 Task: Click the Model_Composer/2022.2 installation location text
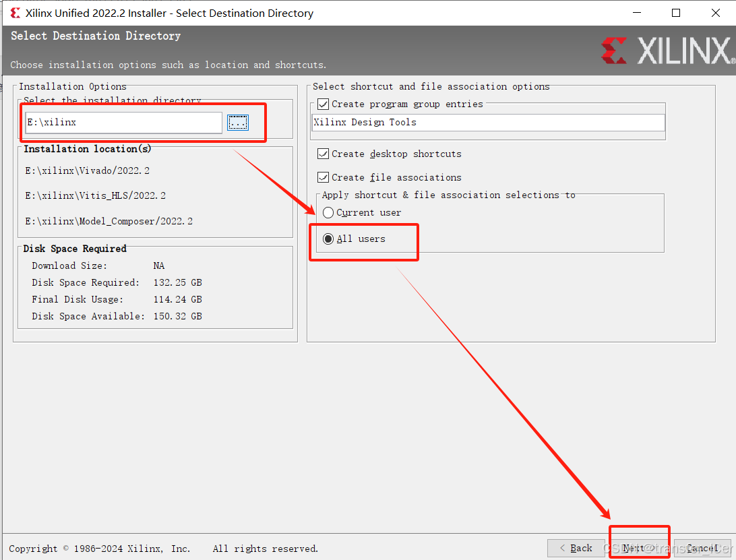109,221
